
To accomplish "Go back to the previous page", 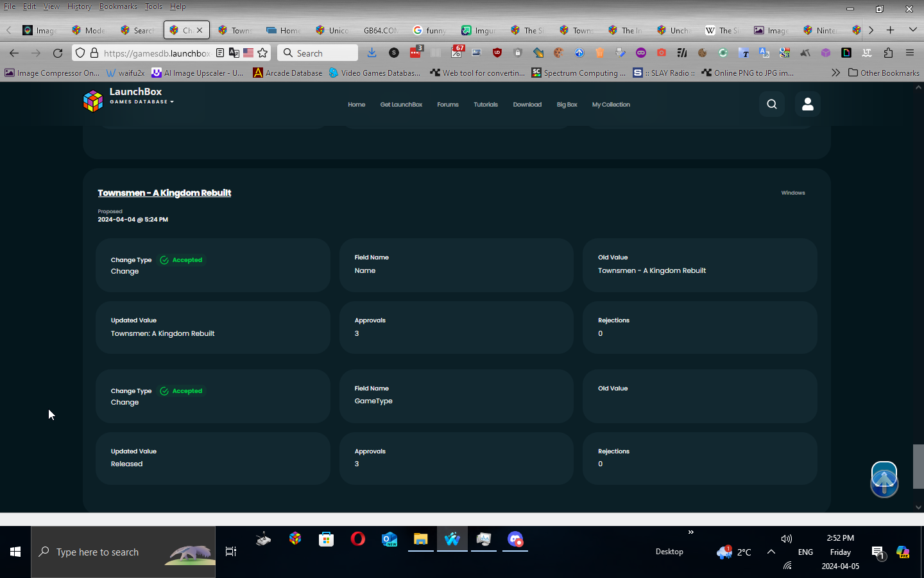I will (x=14, y=53).
